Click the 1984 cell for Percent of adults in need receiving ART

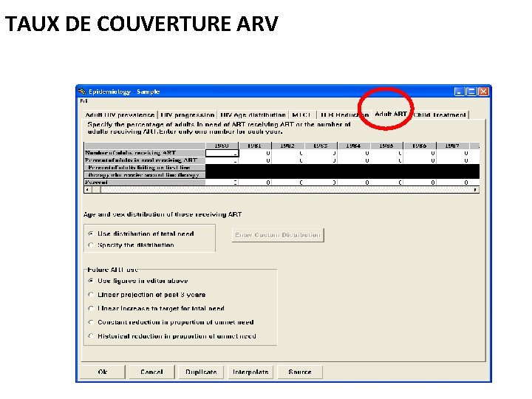[x=354, y=160]
